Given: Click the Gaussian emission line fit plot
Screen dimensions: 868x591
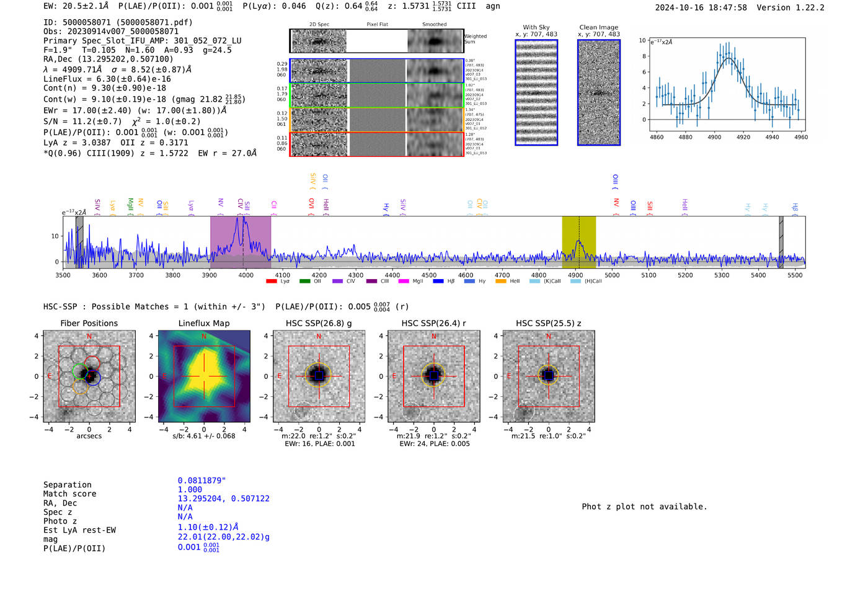Looking at the screenshot, I should click(x=727, y=84).
